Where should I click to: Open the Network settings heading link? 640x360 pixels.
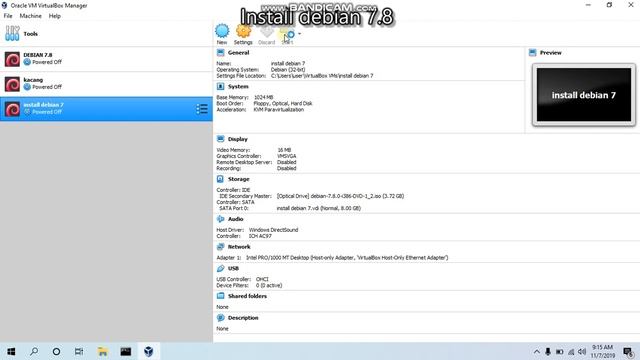pyautogui.click(x=239, y=247)
